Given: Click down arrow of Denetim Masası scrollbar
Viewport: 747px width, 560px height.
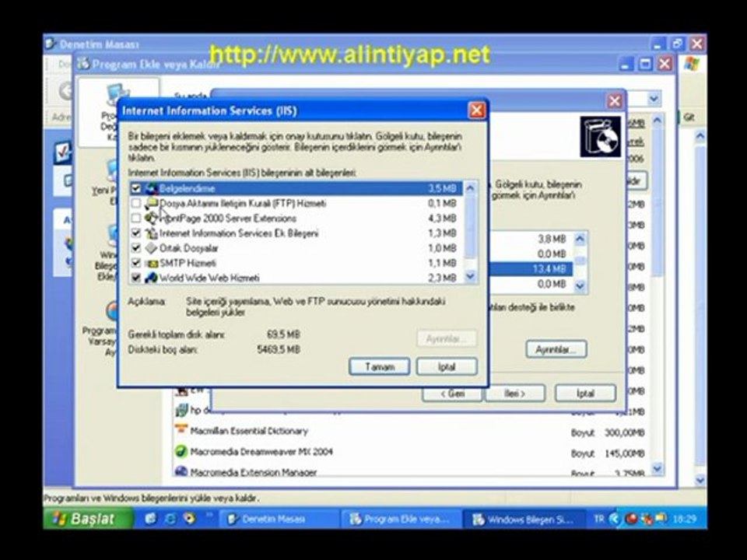Looking at the screenshot, I should click(x=700, y=480).
